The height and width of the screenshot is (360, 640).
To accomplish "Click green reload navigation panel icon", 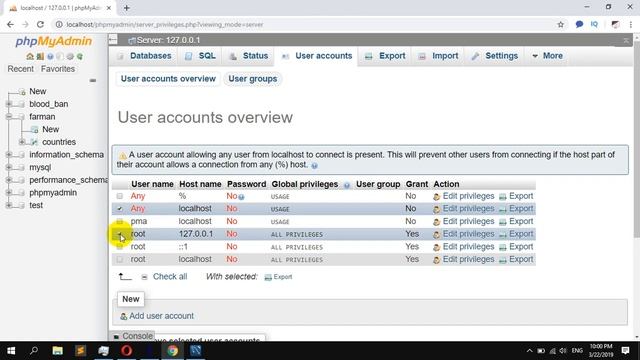I will (80, 56).
